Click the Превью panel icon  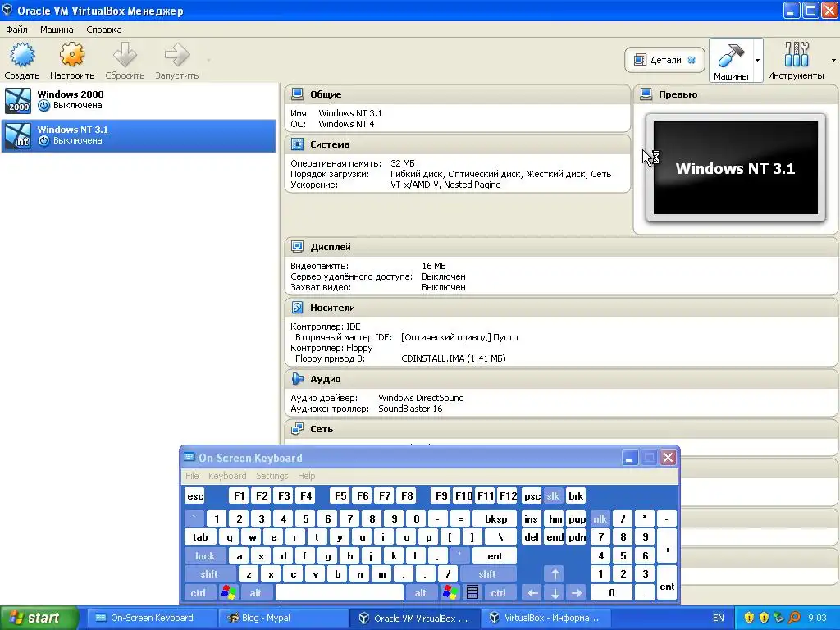[x=646, y=94]
